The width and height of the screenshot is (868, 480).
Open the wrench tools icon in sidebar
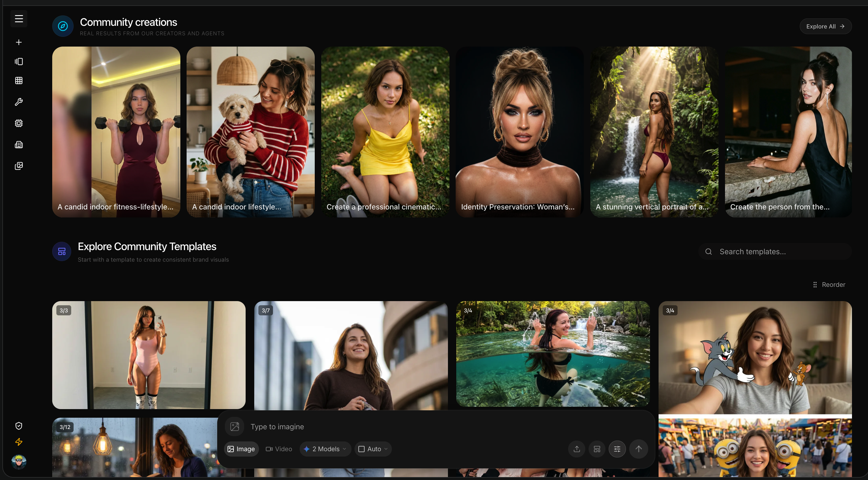pos(19,102)
